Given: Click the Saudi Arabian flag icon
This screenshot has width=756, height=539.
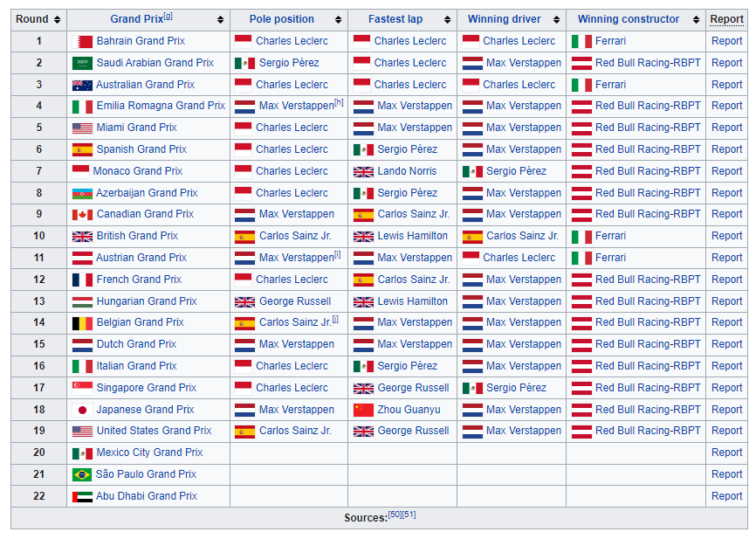Looking at the screenshot, I should (x=82, y=63).
